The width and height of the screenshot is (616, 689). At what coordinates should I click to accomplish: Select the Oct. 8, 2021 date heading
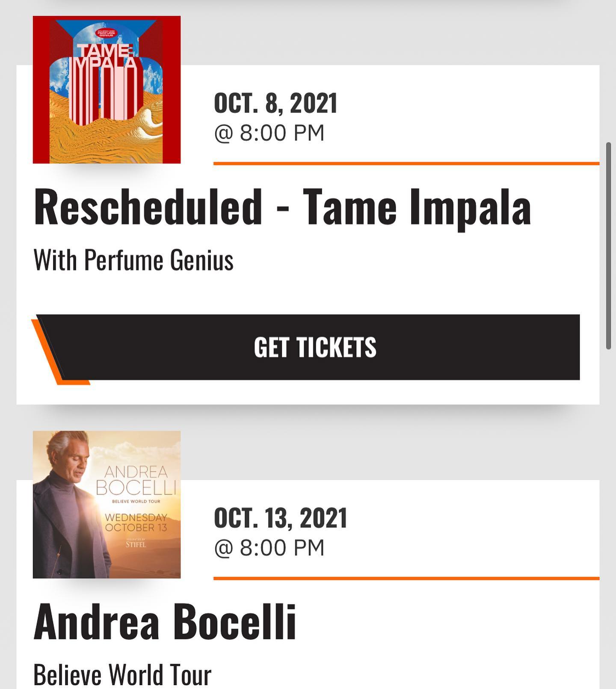click(275, 103)
